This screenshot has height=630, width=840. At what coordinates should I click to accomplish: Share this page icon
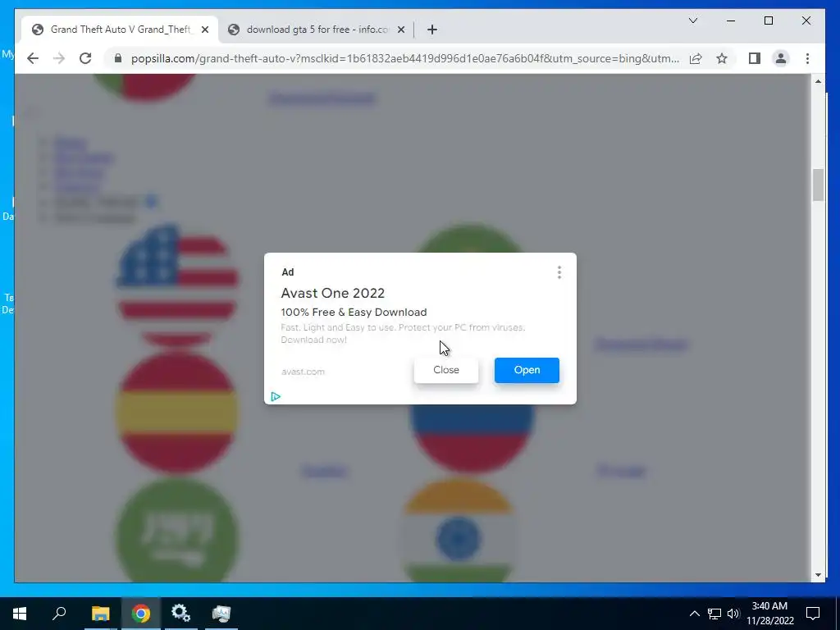(x=696, y=58)
